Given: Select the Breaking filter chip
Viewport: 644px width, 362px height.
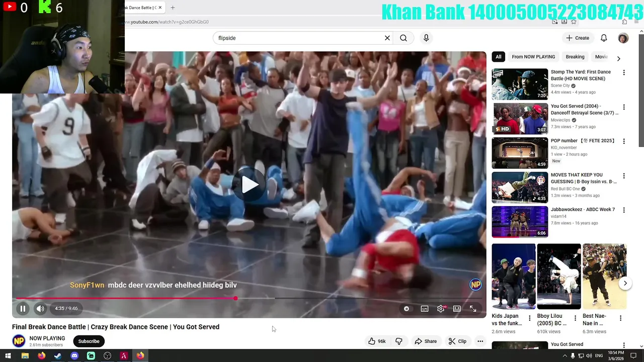Looking at the screenshot, I should tap(575, 57).
